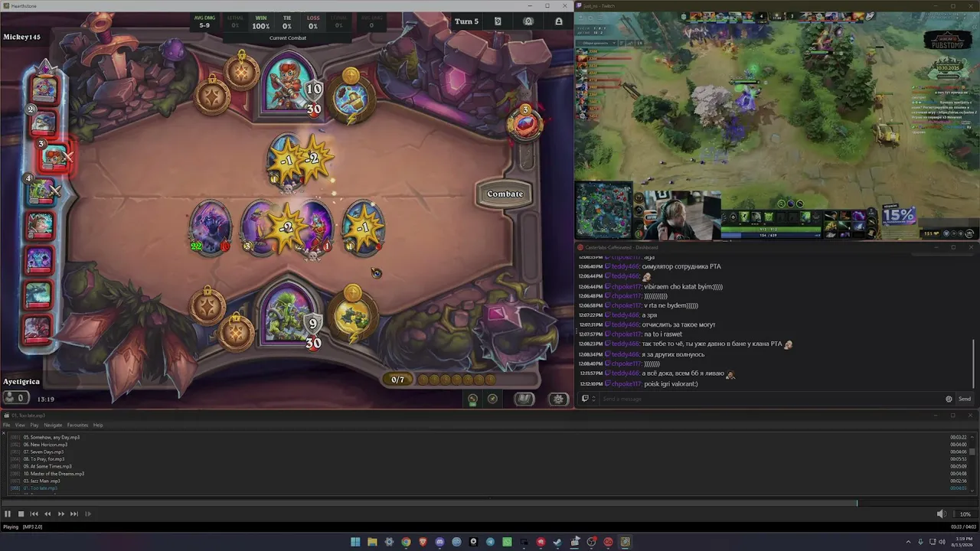The height and width of the screenshot is (551, 980).
Task: Open WhatsApp from the taskbar
Action: (x=507, y=542)
